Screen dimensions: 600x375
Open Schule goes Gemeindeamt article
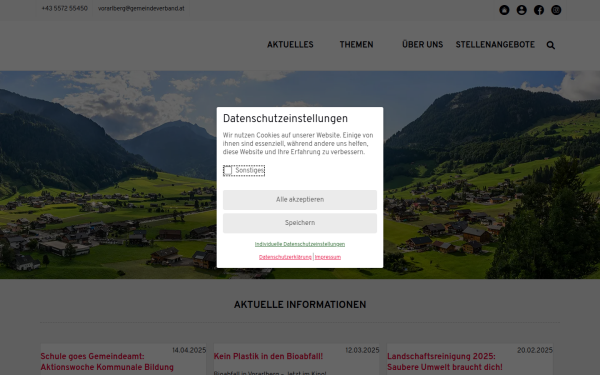tap(107, 362)
